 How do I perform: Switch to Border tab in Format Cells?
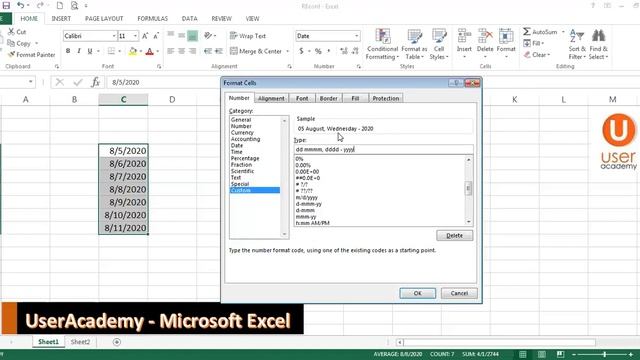coord(329,98)
